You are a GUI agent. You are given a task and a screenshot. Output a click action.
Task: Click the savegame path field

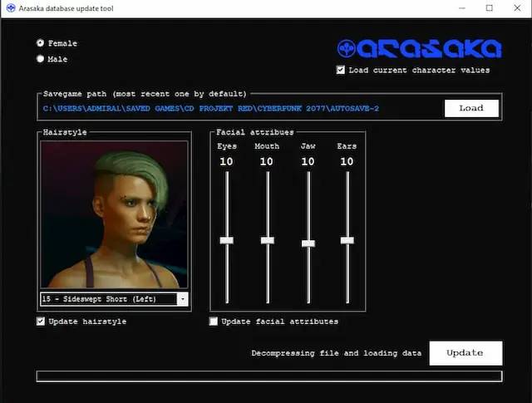tap(210, 109)
